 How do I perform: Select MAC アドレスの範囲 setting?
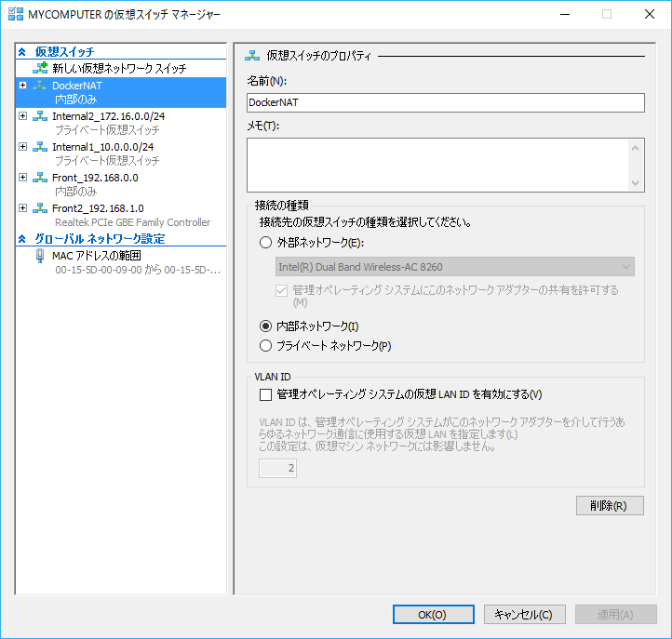click(95, 256)
